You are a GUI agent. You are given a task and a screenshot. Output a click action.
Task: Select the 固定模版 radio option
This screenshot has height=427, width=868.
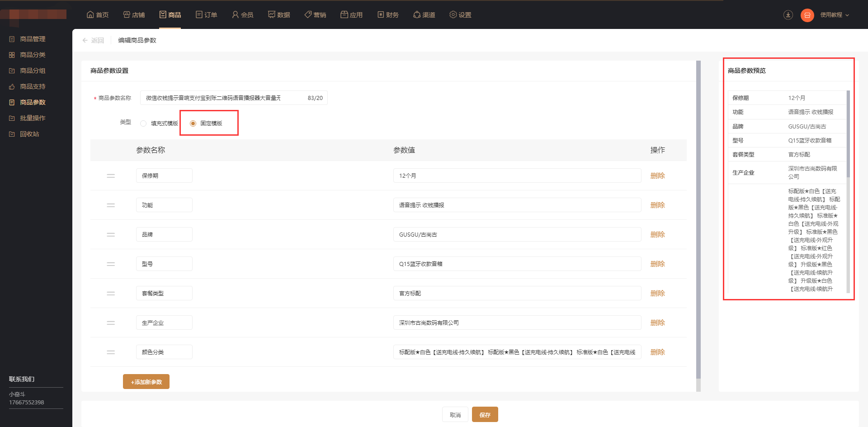[x=193, y=123]
